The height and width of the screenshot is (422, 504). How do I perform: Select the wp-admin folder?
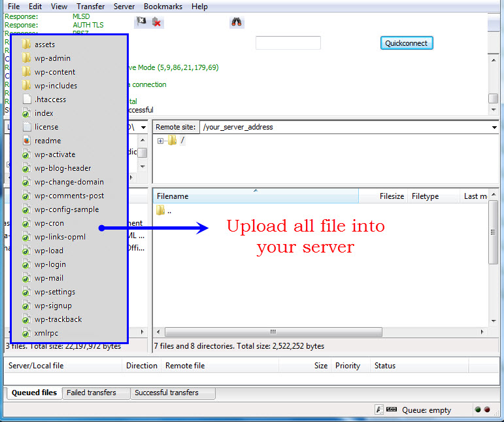52,58
